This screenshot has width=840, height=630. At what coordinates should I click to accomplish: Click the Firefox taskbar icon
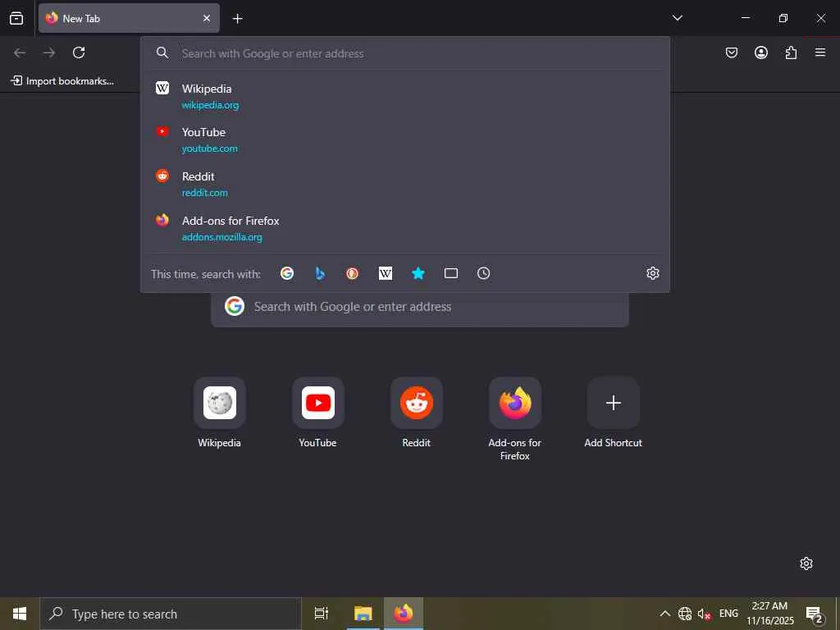(404, 614)
